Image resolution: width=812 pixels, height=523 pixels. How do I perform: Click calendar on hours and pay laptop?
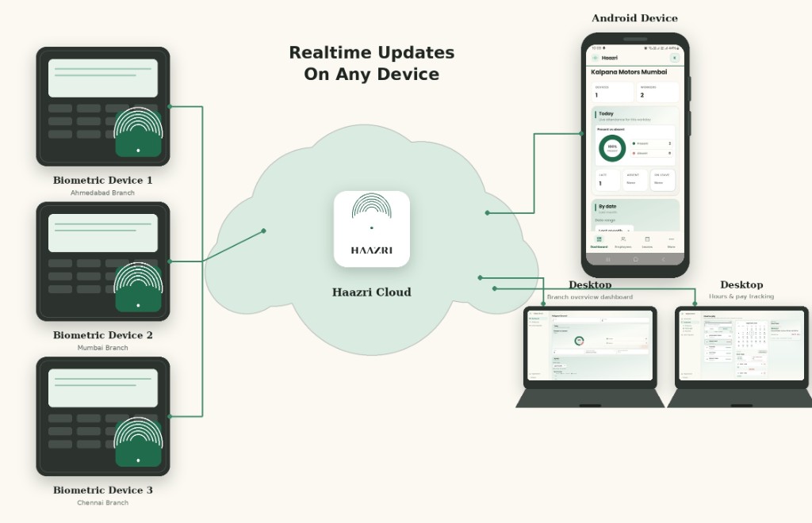point(751,334)
